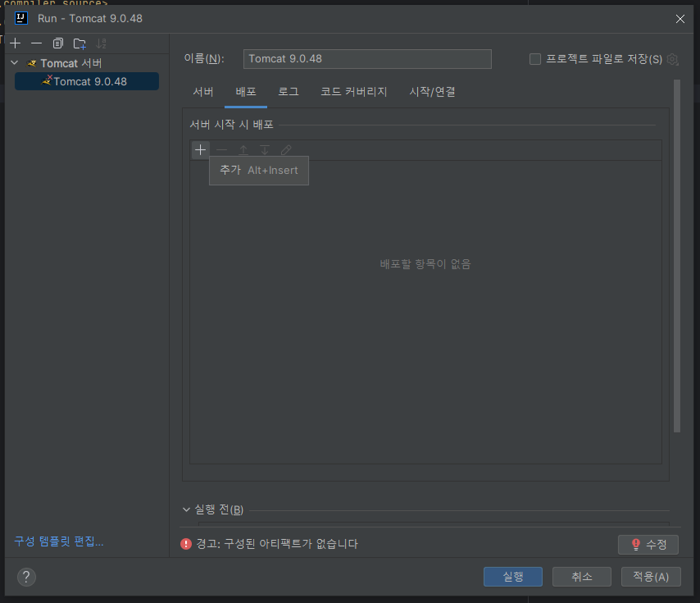Collapse the 실행 전 section

pos(186,510)
